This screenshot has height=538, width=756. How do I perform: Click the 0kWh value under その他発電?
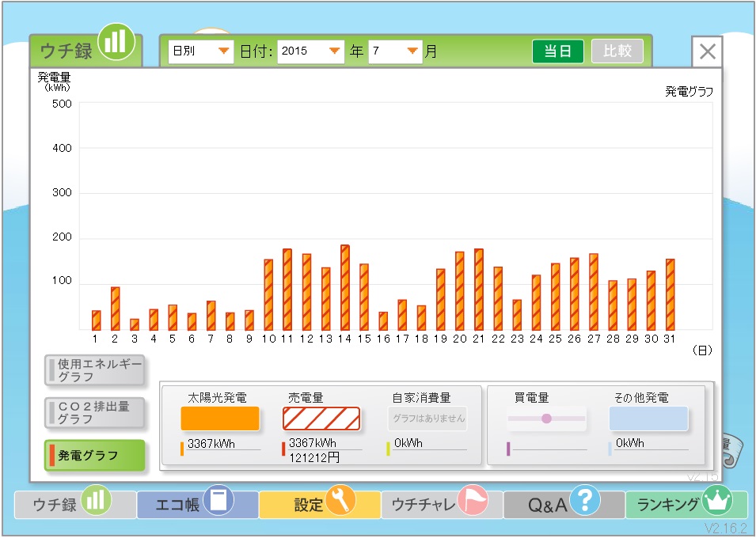click(x=629, y=442)
